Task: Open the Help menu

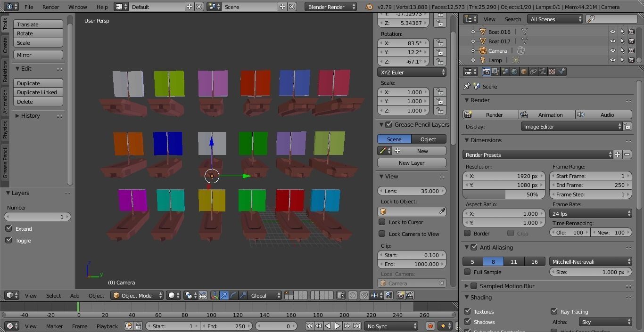Action: point(102,7)
